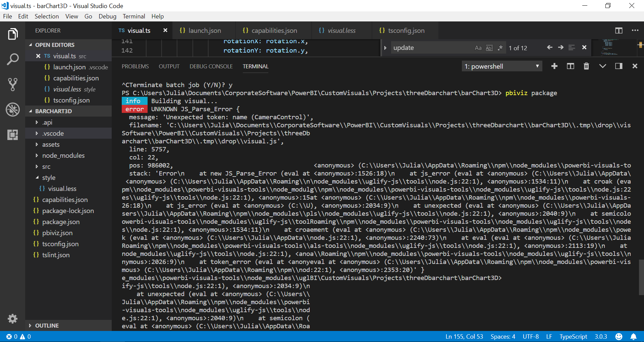Screen dimensions: 644x342
Task: Click Ln 155, Col 53 status item
Action: (x=464, y=337)
